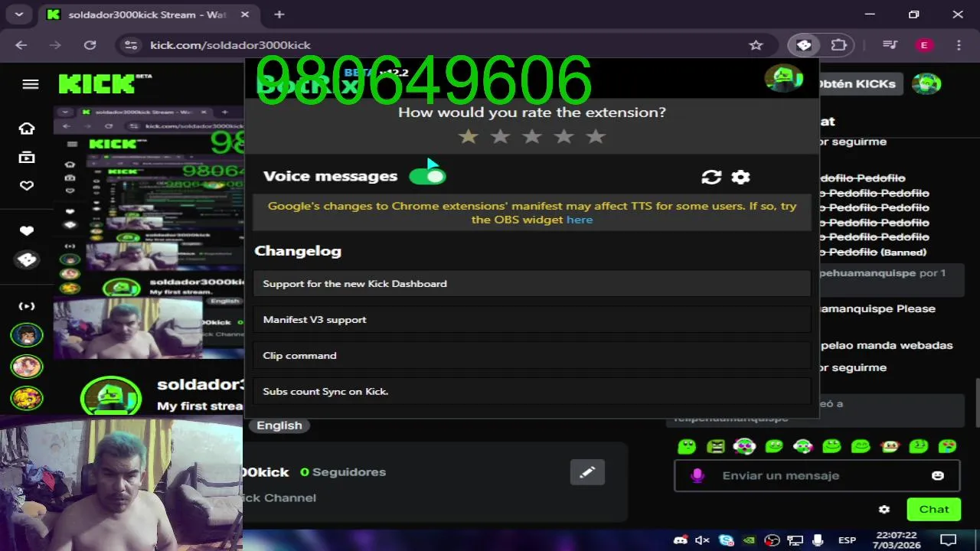Rate the extension five stars
Screen dimensions: 980x551
(596, 136)
